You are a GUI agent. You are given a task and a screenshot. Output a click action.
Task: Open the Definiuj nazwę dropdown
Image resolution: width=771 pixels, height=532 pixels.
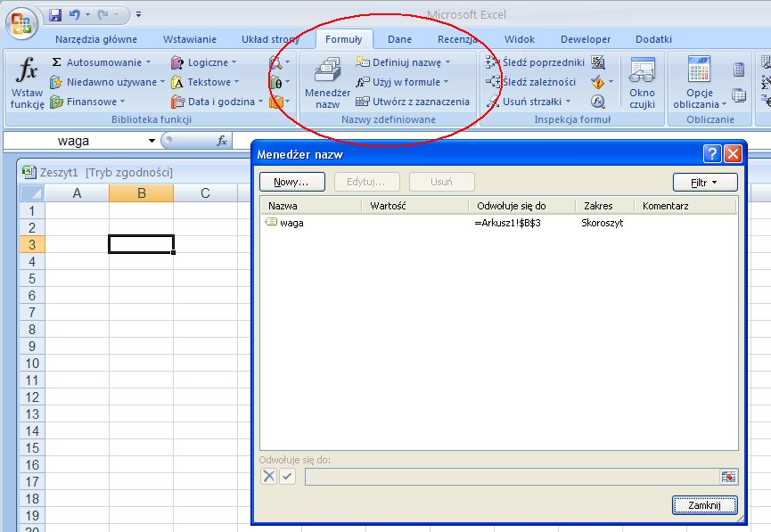[447, 62]
